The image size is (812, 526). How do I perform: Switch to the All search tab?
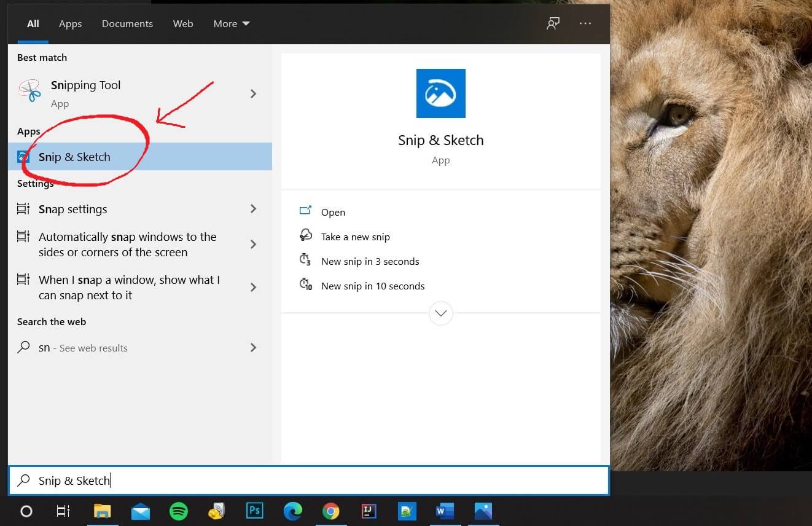33,23
